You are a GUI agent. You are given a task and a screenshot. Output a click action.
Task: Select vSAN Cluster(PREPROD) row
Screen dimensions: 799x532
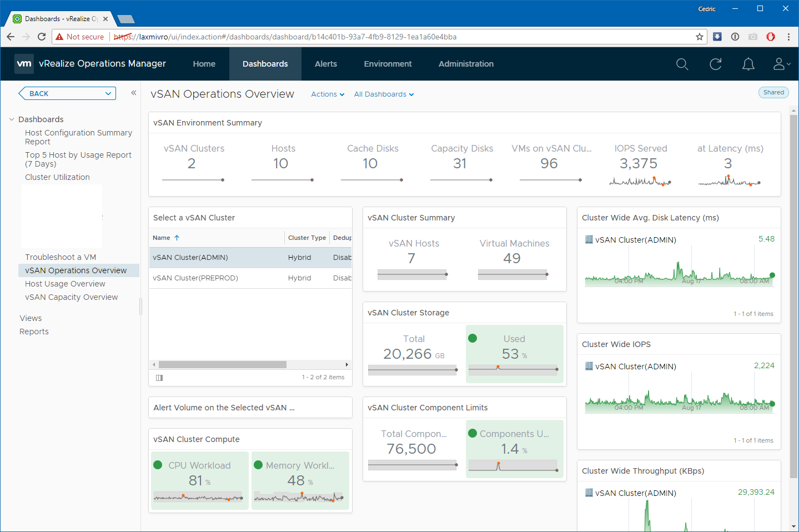point(195,278)
